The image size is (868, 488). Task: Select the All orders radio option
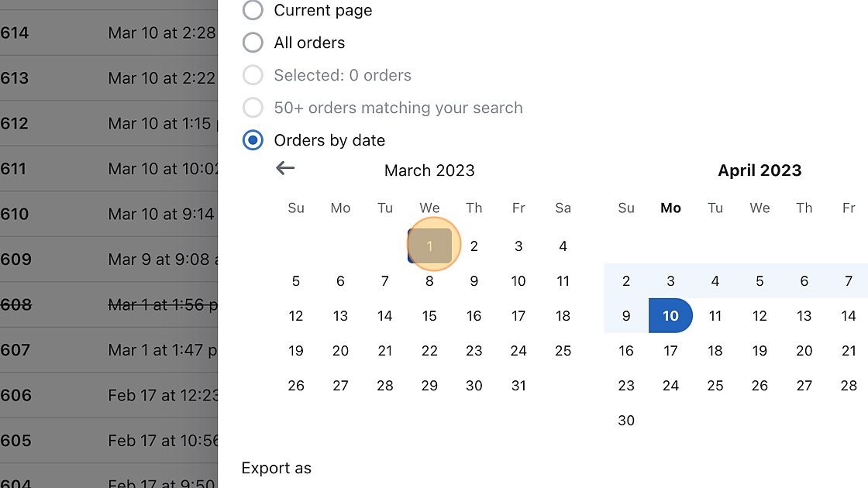(253, 43)
